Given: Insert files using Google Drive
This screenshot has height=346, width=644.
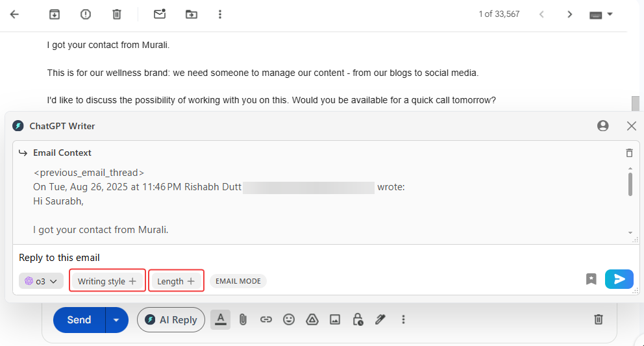Looking at the screenshot, I should click(312, 319).
